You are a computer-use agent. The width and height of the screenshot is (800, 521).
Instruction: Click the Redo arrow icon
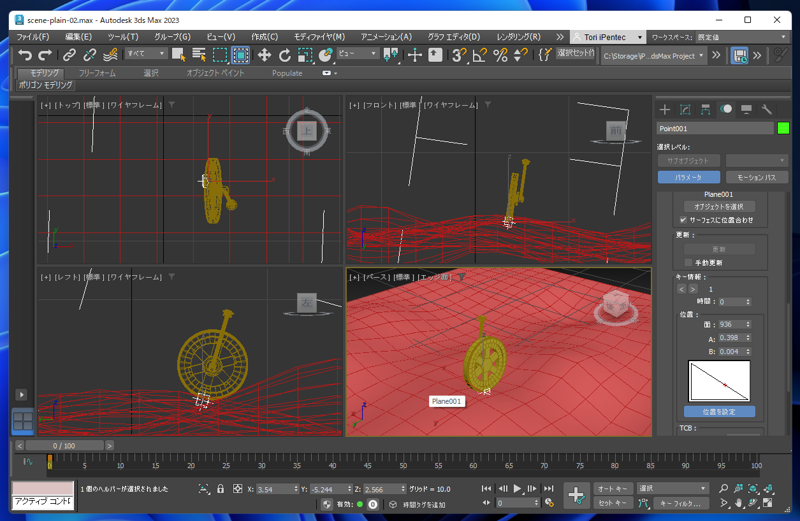pos(45,55)
